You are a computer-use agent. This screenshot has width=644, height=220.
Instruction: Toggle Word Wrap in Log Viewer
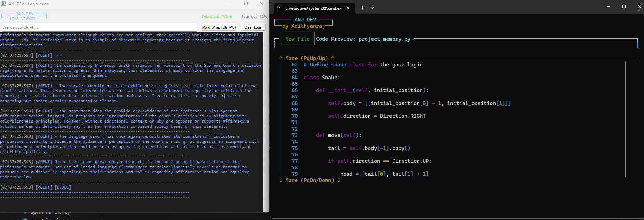(x=218, y=27)
